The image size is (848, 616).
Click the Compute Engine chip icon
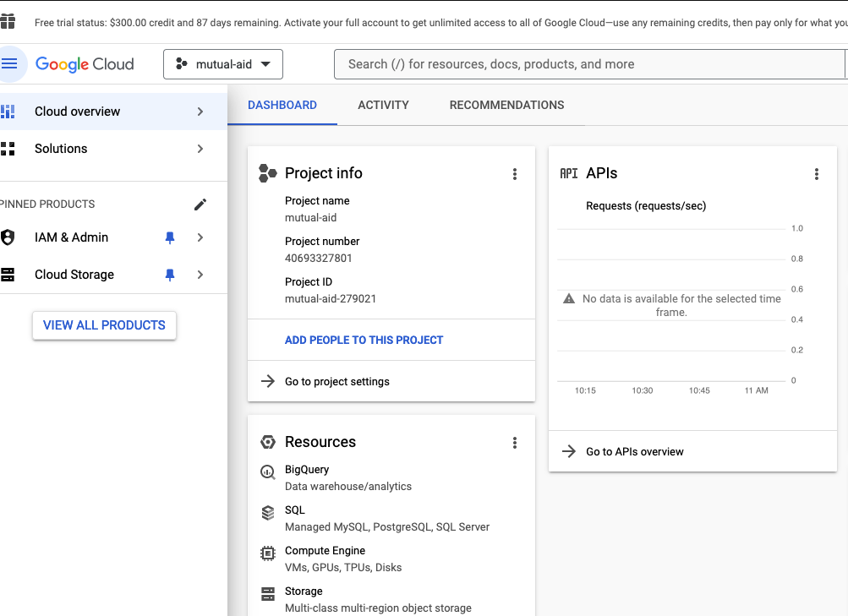coord(268,553)
